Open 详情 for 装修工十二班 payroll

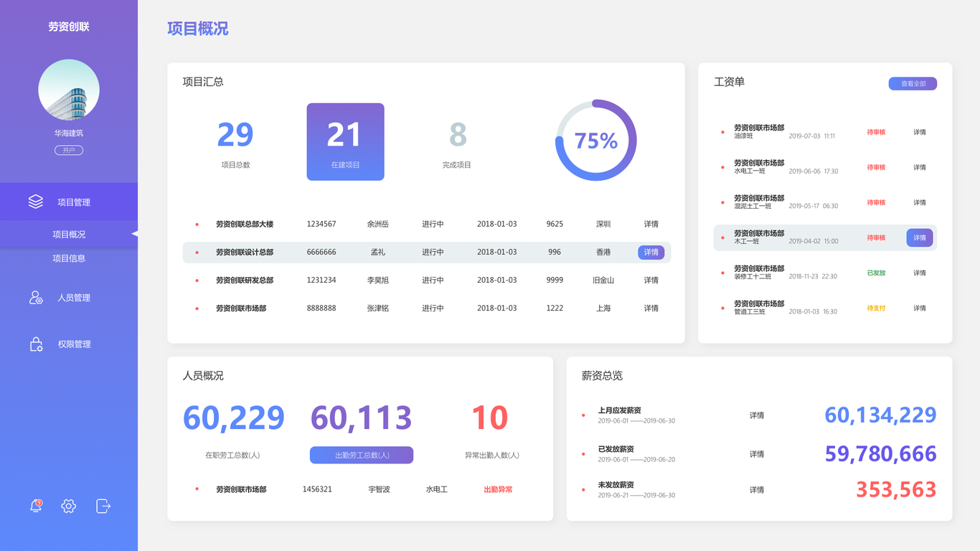(x=920, y=273)
